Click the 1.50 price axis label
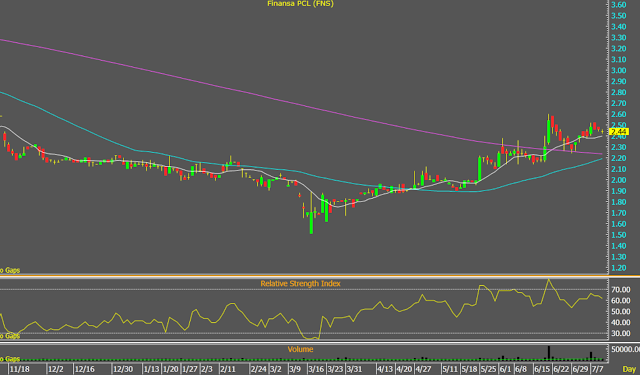Image resolution: width=640 pixels, height=375 pixels. (x=619, y=235)
